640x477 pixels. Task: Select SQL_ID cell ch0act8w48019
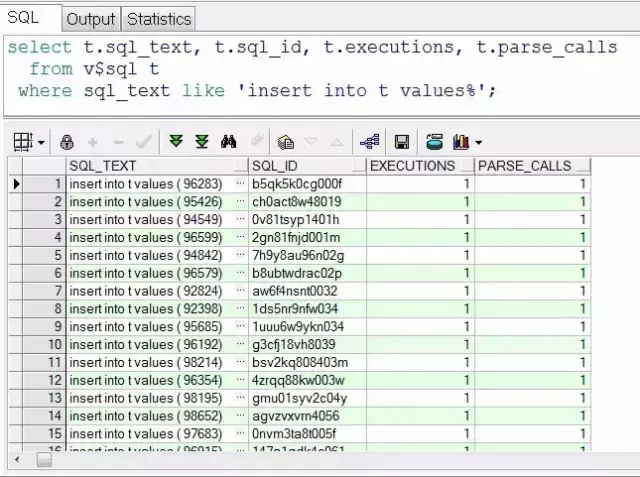pyautogui.click(x=307, y=202)
